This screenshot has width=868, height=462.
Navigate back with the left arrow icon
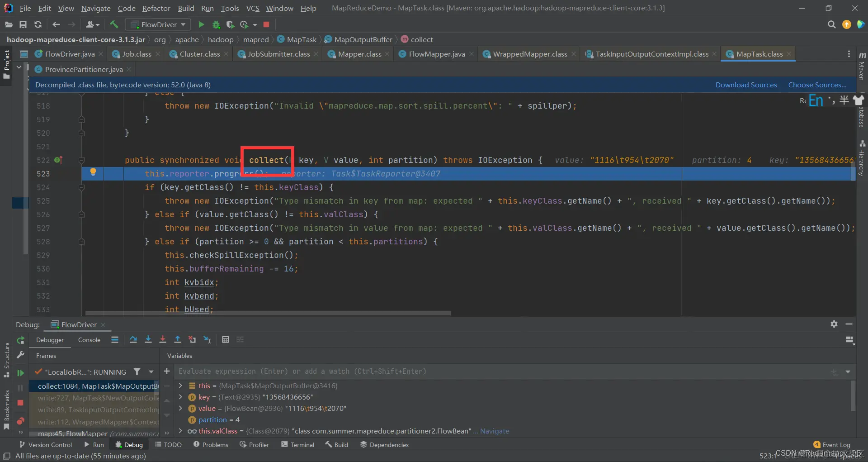[x=57, y=24]
